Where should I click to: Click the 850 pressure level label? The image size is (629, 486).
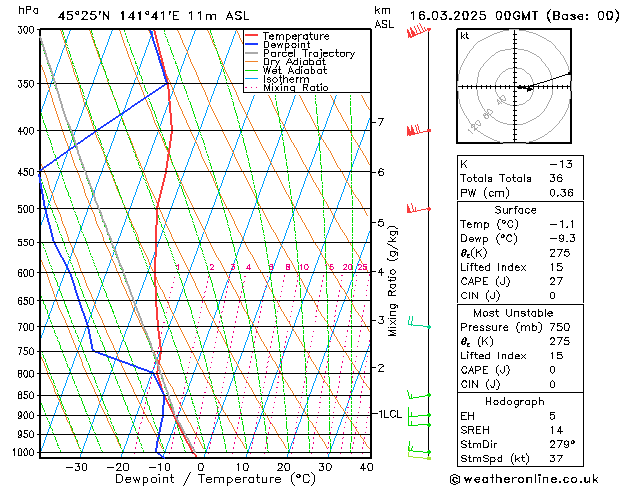(x=28, y=395)
